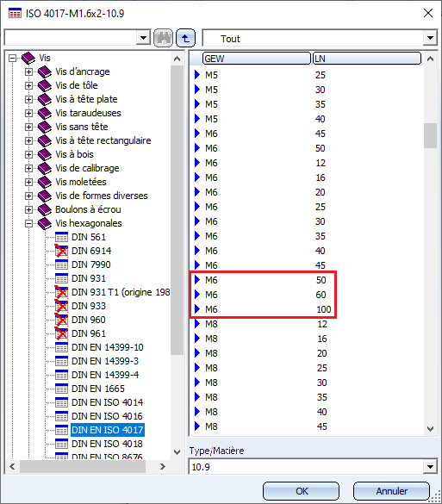
Task: Select DIN EN ISO 4014 standard
Action: click(107, 402)
